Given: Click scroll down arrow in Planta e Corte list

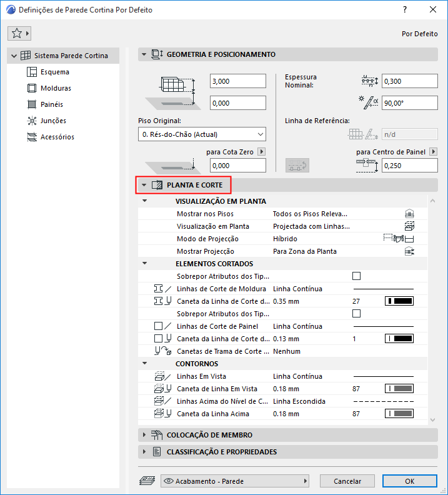Looking at the screenshot, I should 432,420.
